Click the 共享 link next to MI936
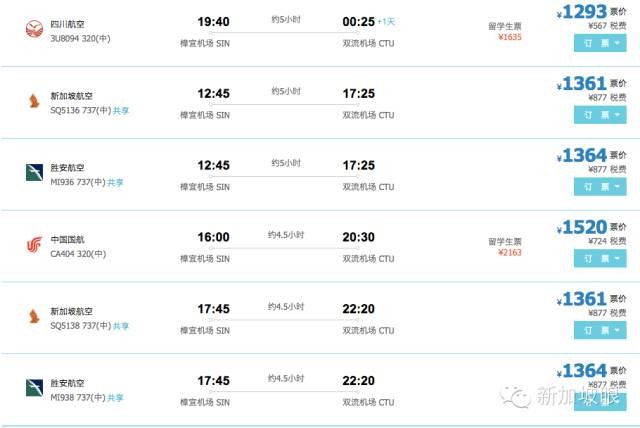Image resolution: width=640 pixels, height=428 pixels. click(x=116, y=182)
